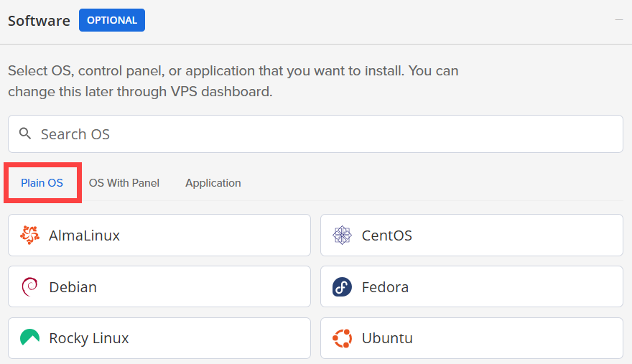Choose the AlmaLinux option card

point(159,235)
